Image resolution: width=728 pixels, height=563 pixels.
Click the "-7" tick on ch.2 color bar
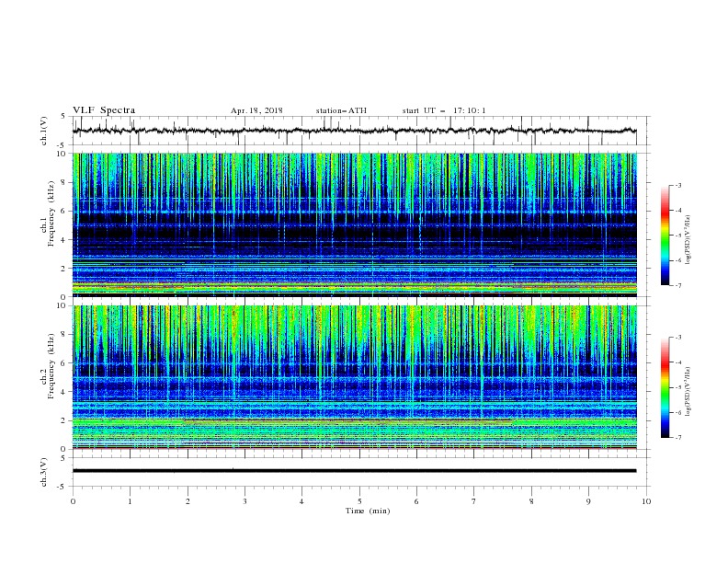678,438
